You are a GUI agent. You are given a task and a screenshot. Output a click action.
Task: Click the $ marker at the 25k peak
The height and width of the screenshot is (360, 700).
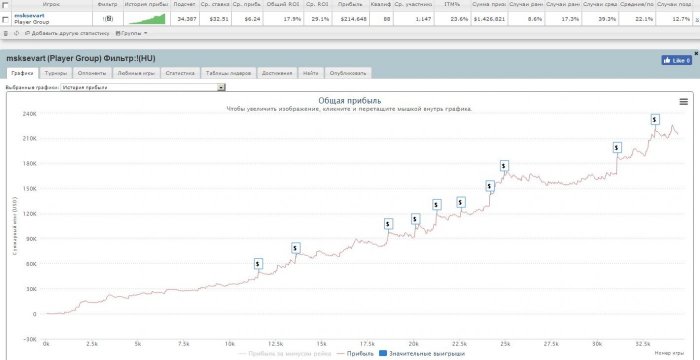[504, 165]
